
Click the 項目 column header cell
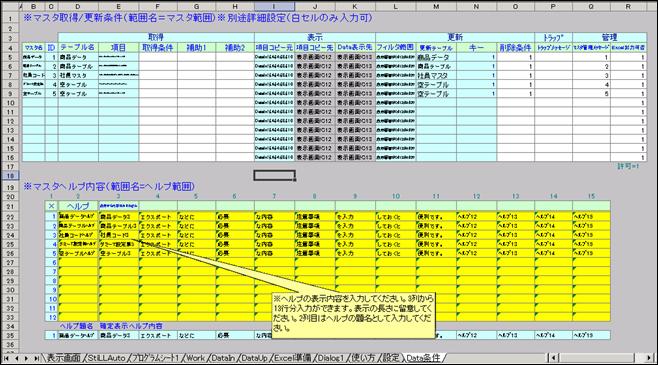tap(118, 47)
